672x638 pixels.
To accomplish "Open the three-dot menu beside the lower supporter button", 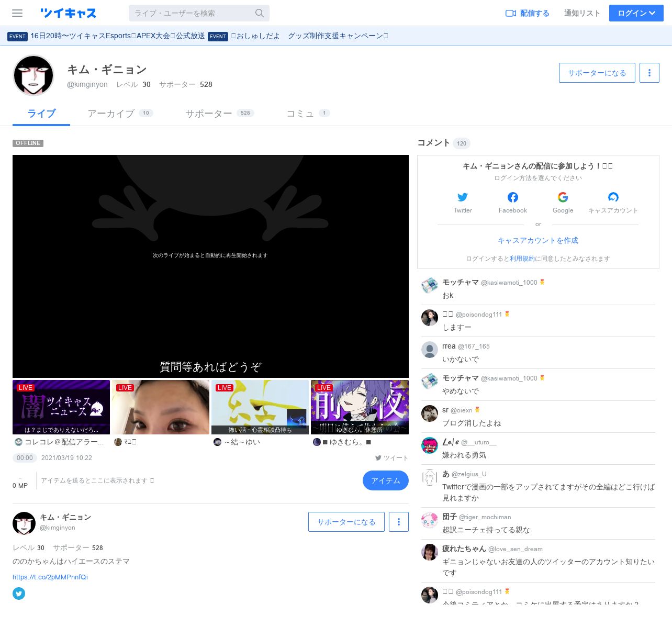I will coord(399,522).
